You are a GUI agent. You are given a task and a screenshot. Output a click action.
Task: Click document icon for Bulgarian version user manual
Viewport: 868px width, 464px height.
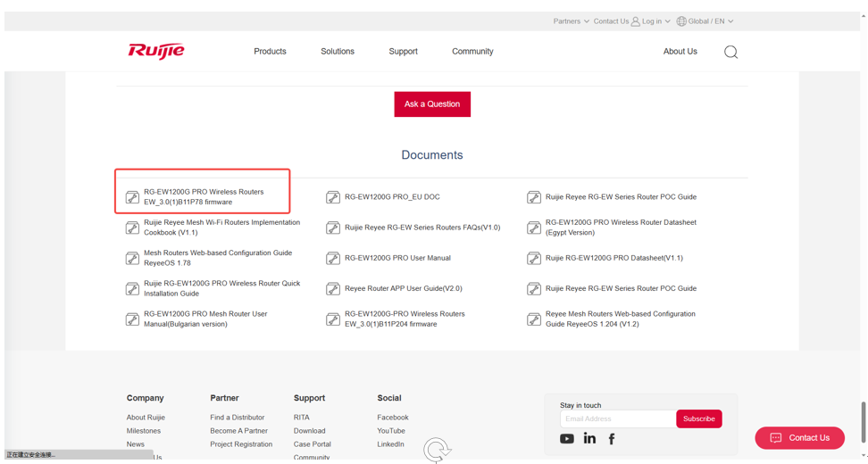[132, 319]
